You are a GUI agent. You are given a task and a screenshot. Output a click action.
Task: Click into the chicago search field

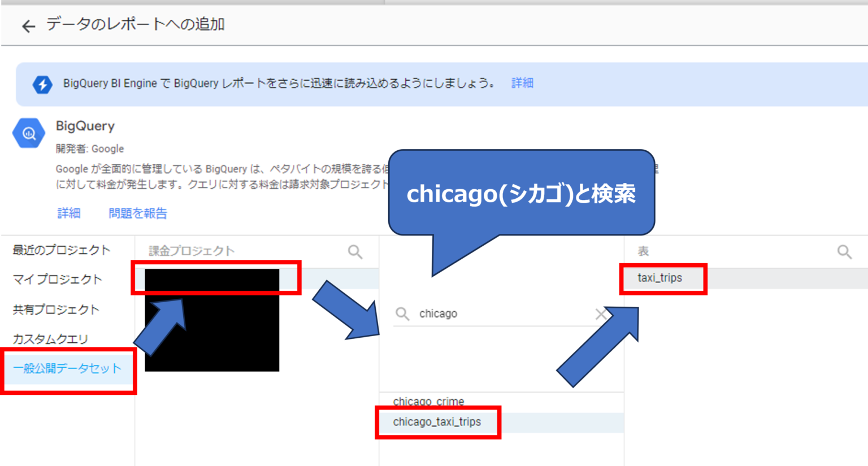503,313
